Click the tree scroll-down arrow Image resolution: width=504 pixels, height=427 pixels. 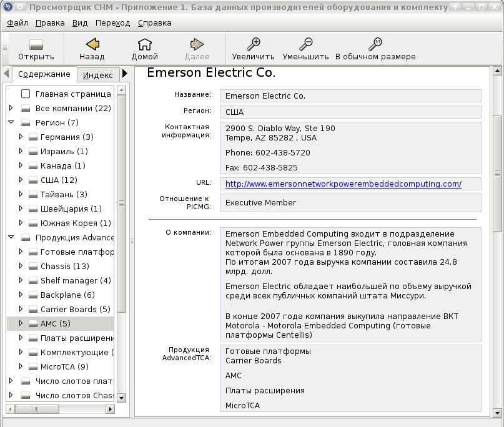coord(122,398)
